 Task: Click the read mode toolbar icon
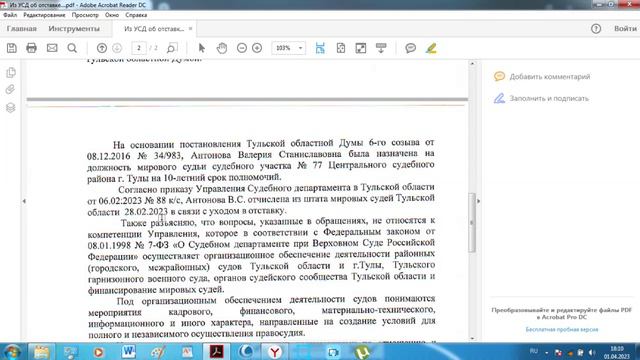click(381, 48)
